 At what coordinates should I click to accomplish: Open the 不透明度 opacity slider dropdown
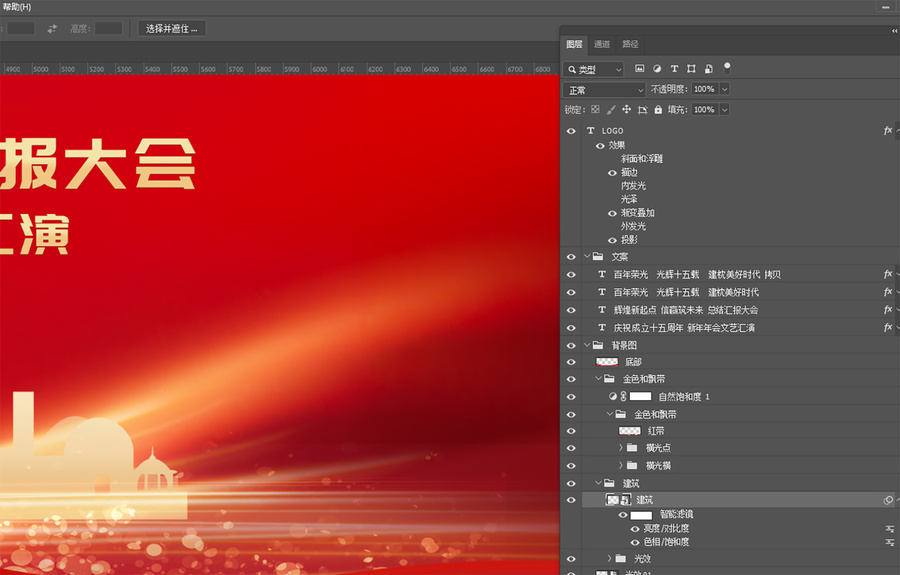click(x=724, y=89)
